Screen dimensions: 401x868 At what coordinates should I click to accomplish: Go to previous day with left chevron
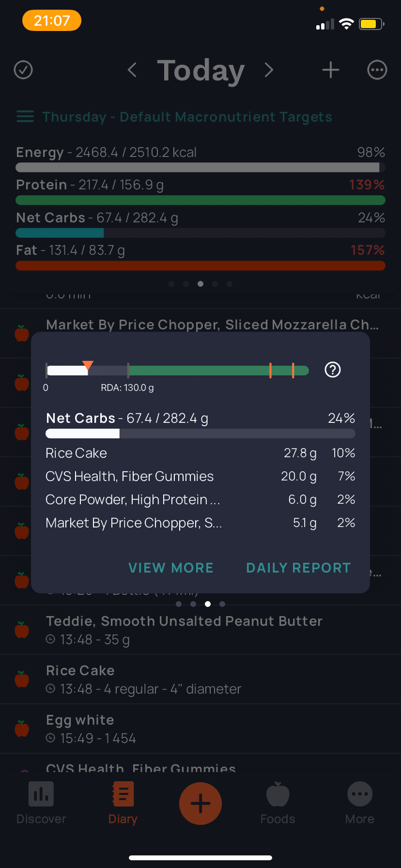point(132,70)
